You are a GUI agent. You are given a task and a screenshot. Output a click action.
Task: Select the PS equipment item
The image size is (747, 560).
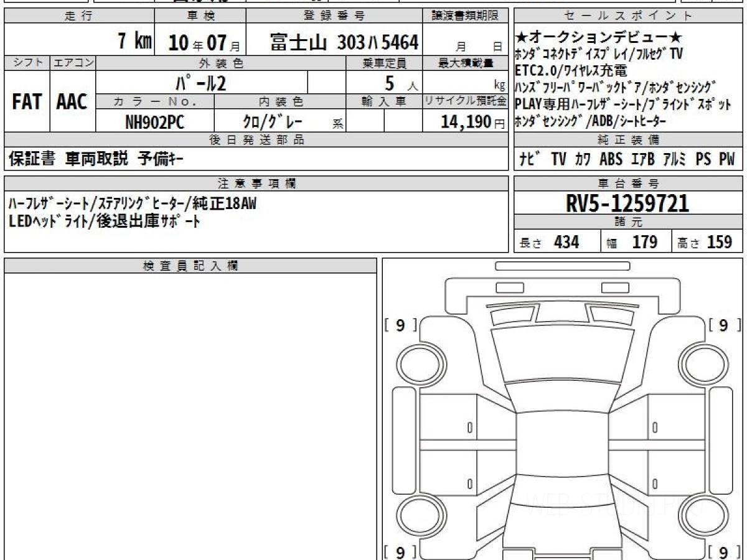703,159
